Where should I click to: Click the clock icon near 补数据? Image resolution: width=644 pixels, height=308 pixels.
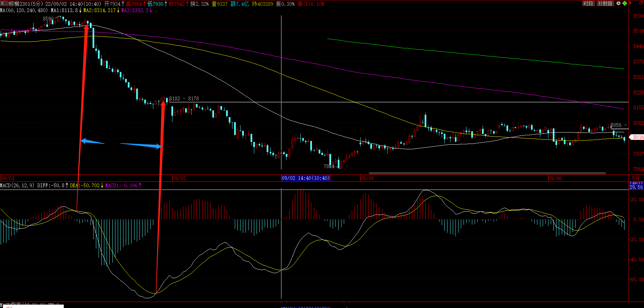pos(618,3)
